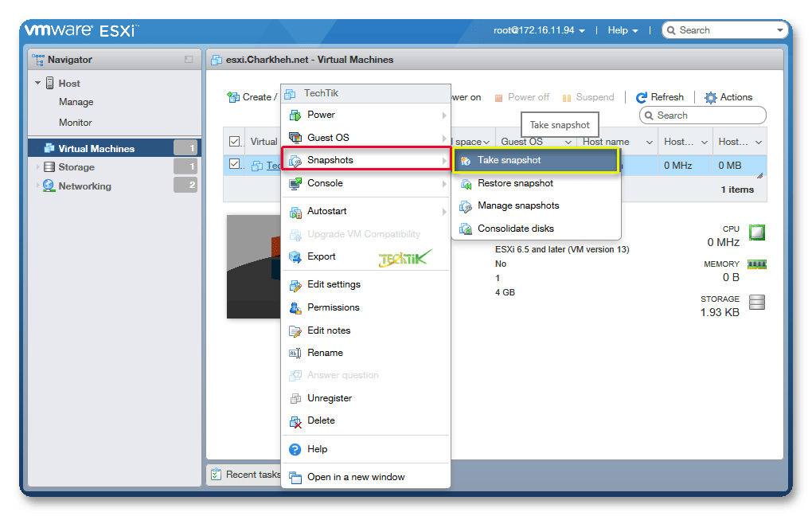
Task: Click the VM list Search field
Action: pos(703,115)
